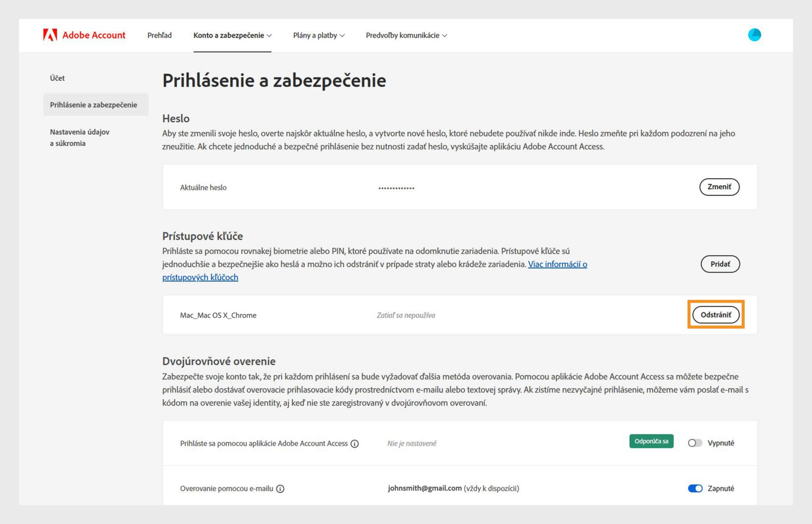812x524 pixels.
Task: Remove passkey with Odstrániť button
Action: tap(716, 315)
